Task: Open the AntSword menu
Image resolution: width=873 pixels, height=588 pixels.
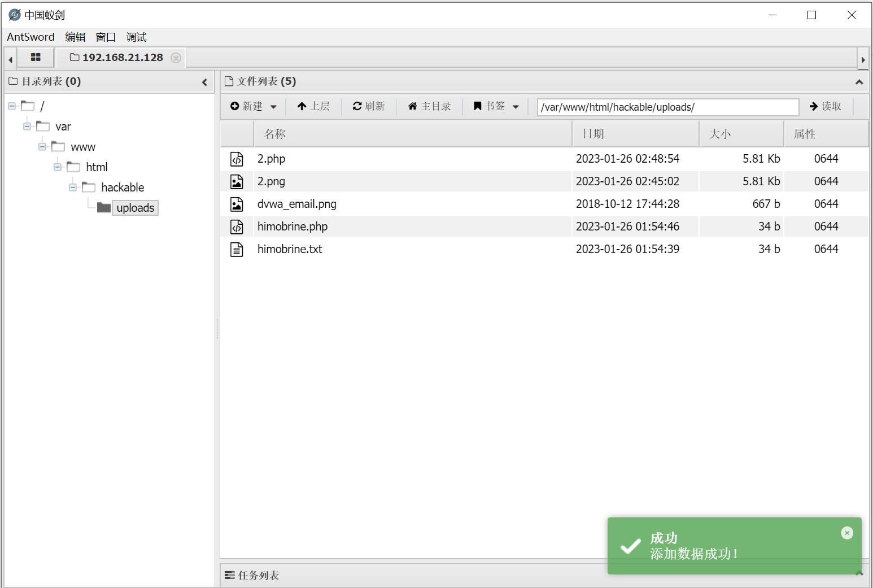Action: pyautogui.click(x=30, y=37)
